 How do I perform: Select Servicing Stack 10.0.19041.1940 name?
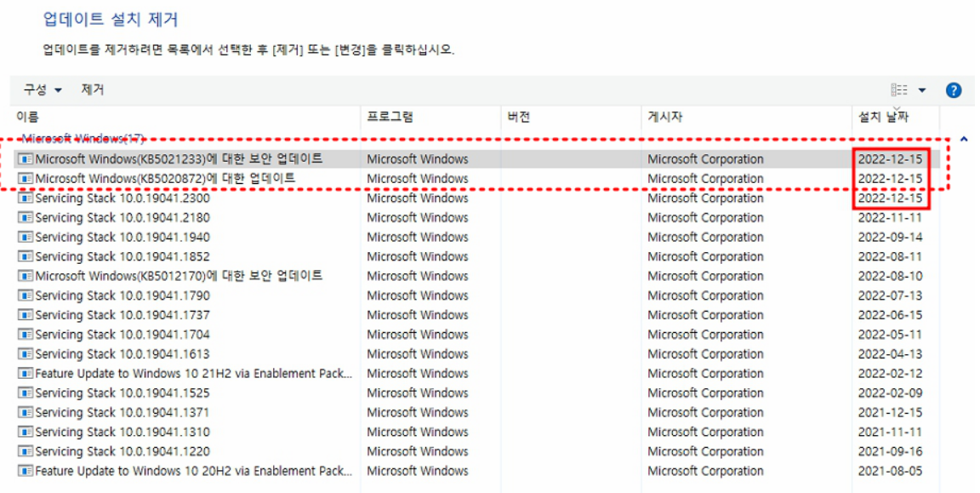tap(122, 237)
